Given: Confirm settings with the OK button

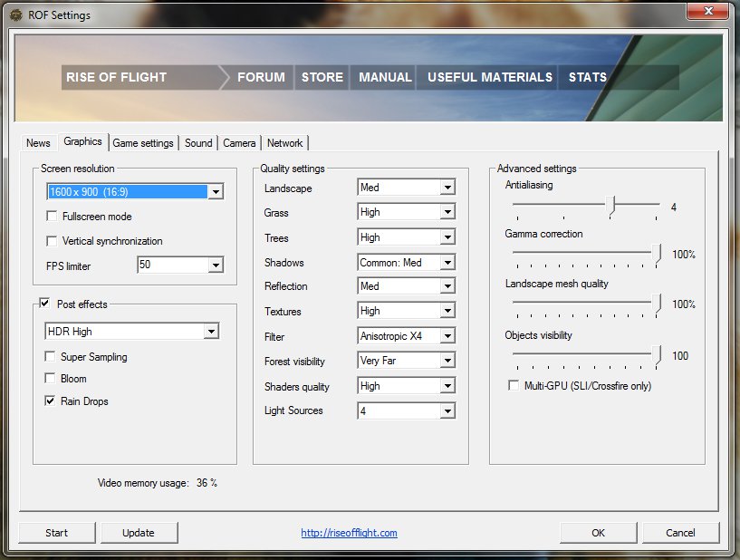Looking at the screenshot, I should pyautogui.click(x=598, y=533).
